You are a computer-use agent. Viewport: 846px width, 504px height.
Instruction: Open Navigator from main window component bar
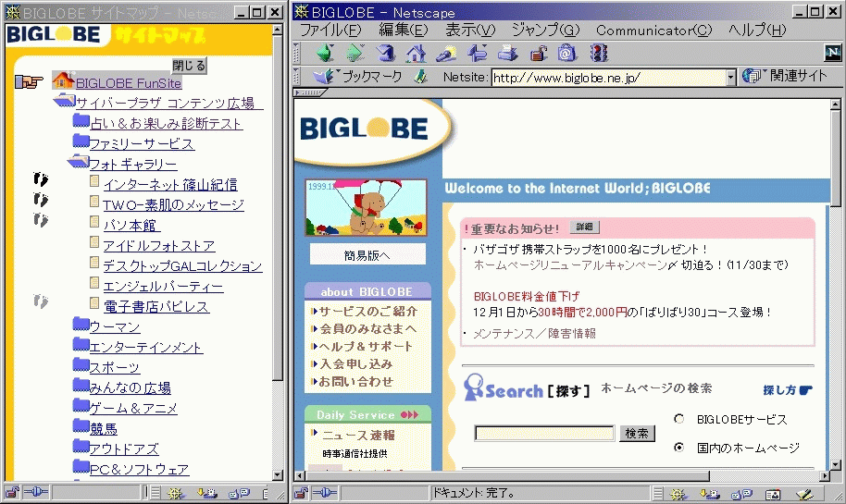(678, 493)
